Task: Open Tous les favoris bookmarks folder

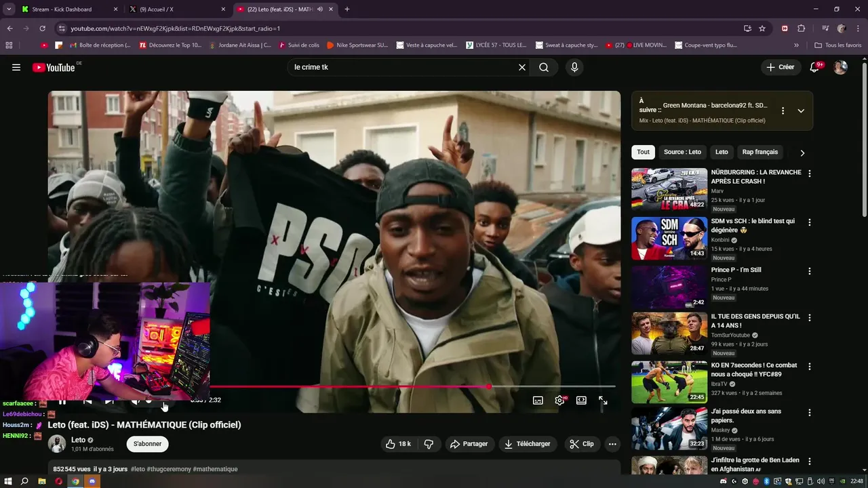Action: pyautogui.click(x=838, y=45)
